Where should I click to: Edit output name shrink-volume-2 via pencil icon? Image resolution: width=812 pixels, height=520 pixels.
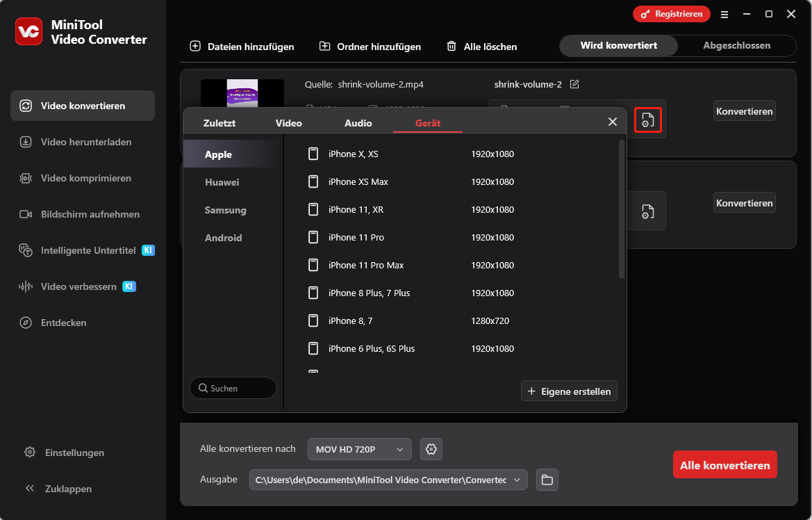(x=574, y=84)
